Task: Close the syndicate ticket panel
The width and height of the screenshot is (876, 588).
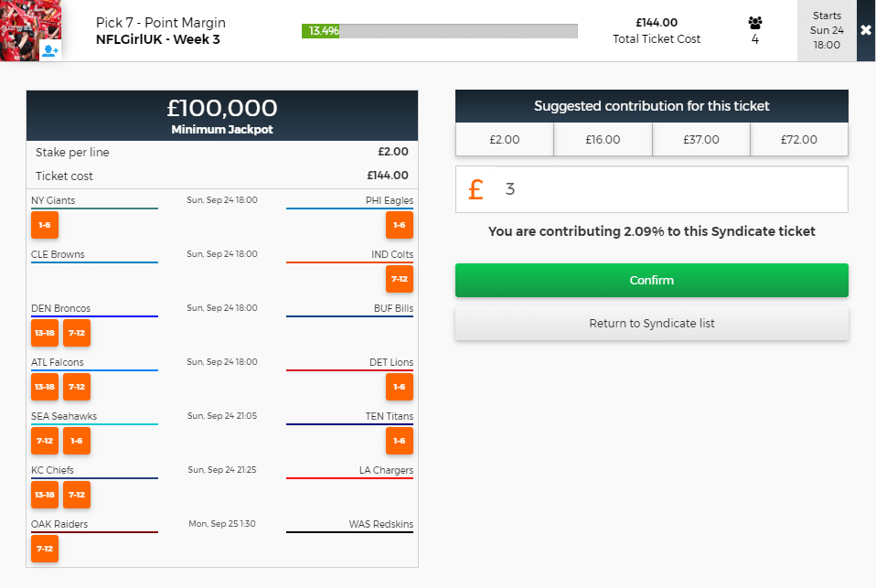Action: (866, 30)
